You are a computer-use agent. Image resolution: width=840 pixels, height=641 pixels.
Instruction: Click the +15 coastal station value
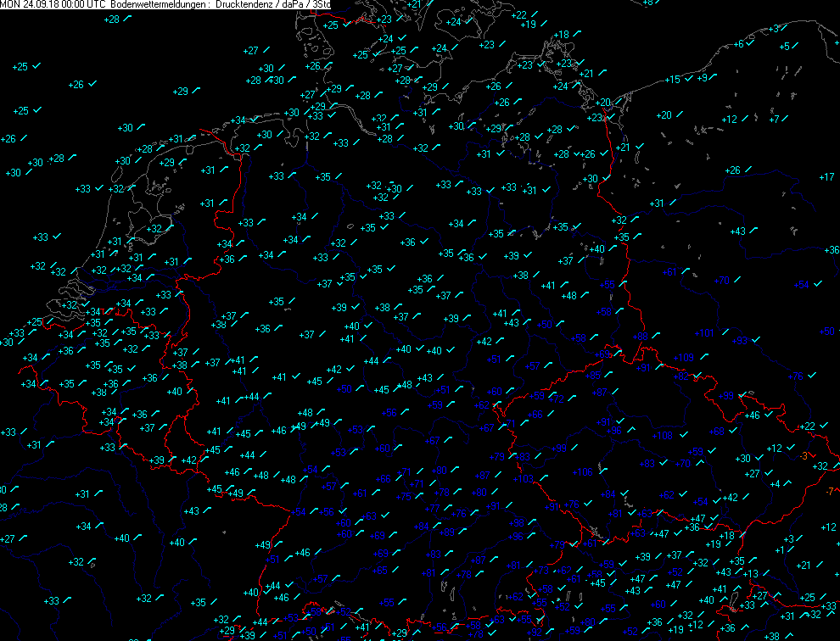[672, 80]
